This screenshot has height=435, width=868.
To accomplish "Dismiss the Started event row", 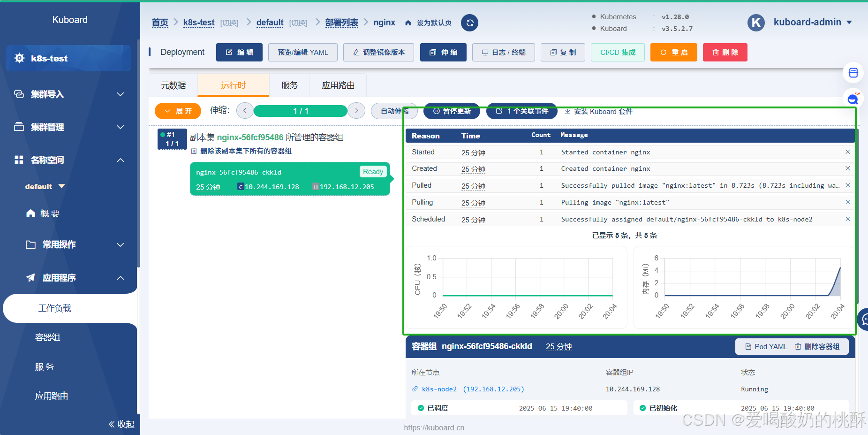I will point(847,152).
